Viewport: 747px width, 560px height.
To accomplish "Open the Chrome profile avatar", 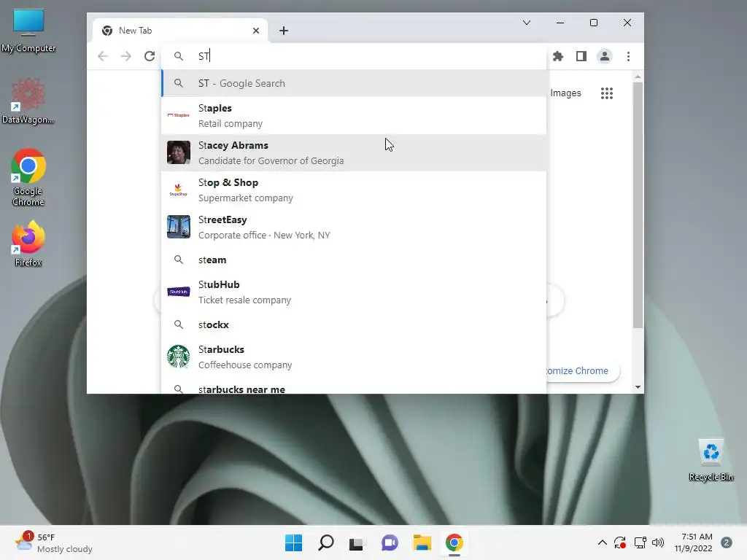I will pos(605,56).
